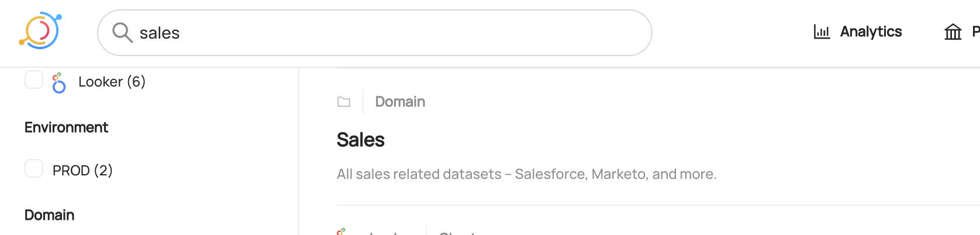Focus the search field containing "sales"
Viewport: 980px width, 235px height.
(386, 33)
